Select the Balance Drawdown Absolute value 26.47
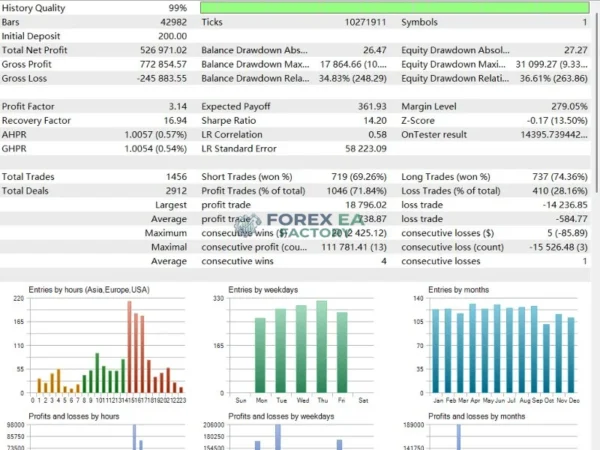 point(375,50)
